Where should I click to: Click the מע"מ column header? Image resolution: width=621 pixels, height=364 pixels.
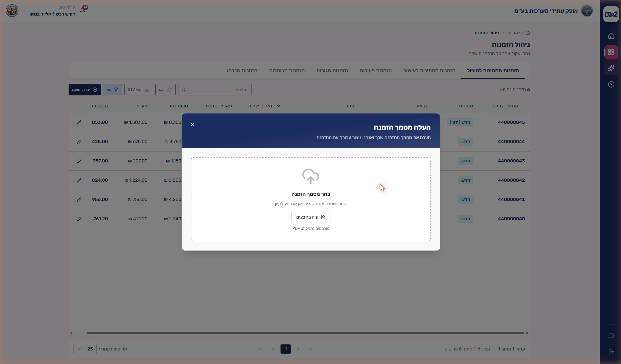pos(142,106)
